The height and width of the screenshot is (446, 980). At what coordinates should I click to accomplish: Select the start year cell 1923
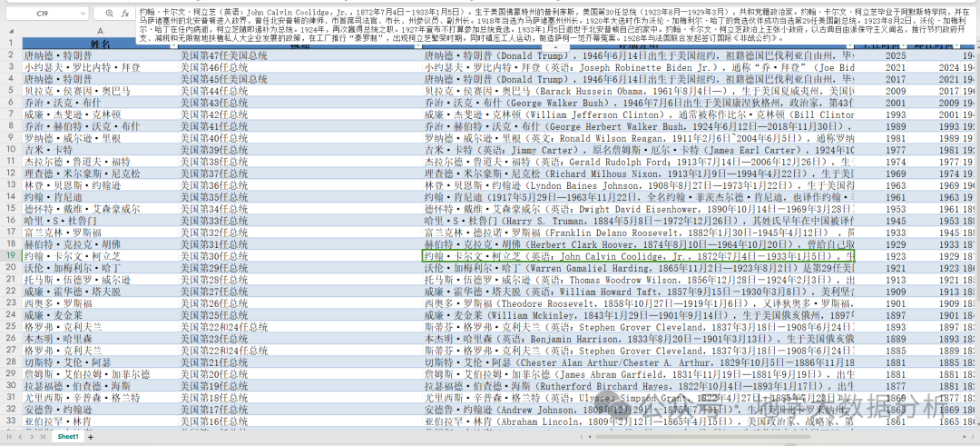pos(883,256)
